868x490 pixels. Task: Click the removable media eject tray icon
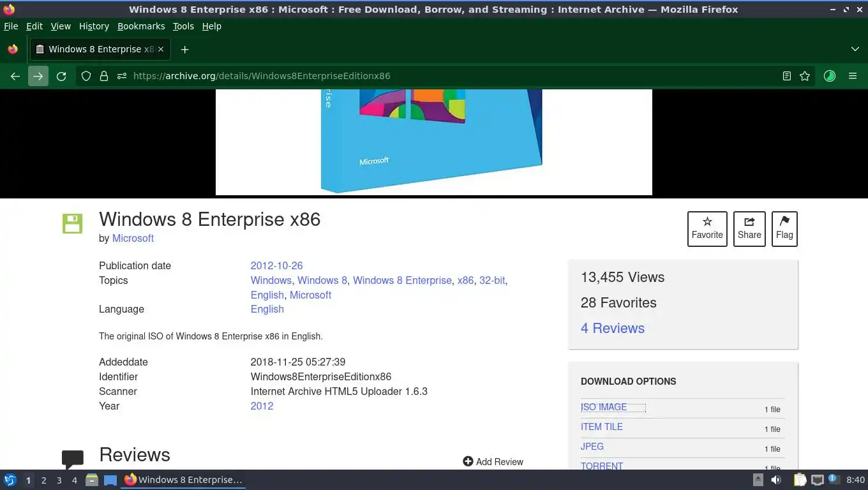pyautogui.click(x=758, y=480)
